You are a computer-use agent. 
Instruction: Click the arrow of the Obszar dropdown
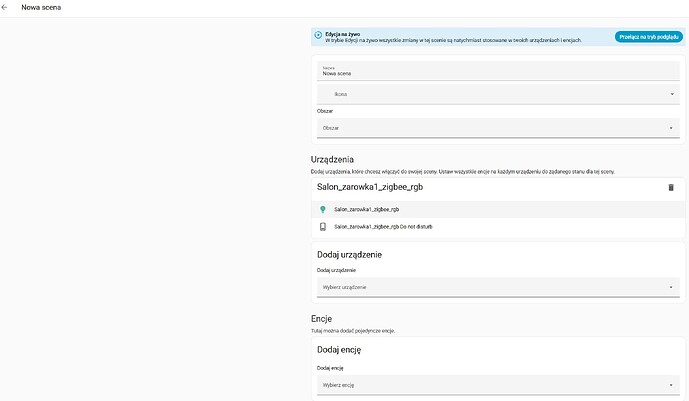click(x=671, y=128)
